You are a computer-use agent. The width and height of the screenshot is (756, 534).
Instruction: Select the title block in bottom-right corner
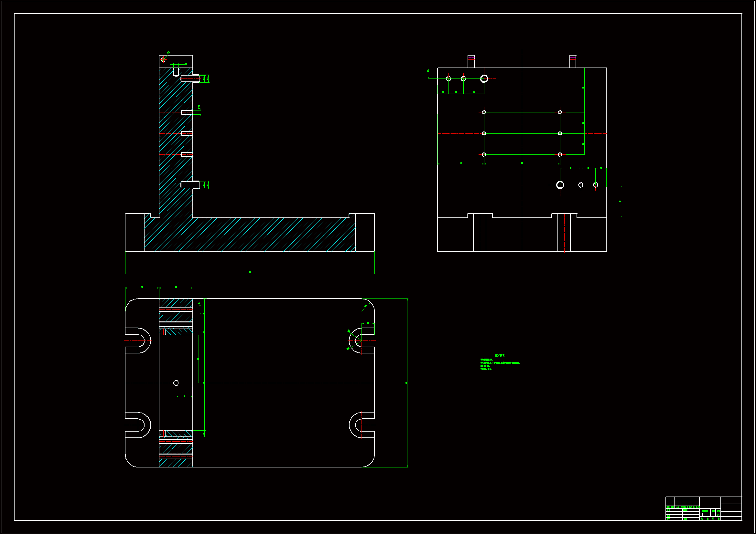point(704,509)
